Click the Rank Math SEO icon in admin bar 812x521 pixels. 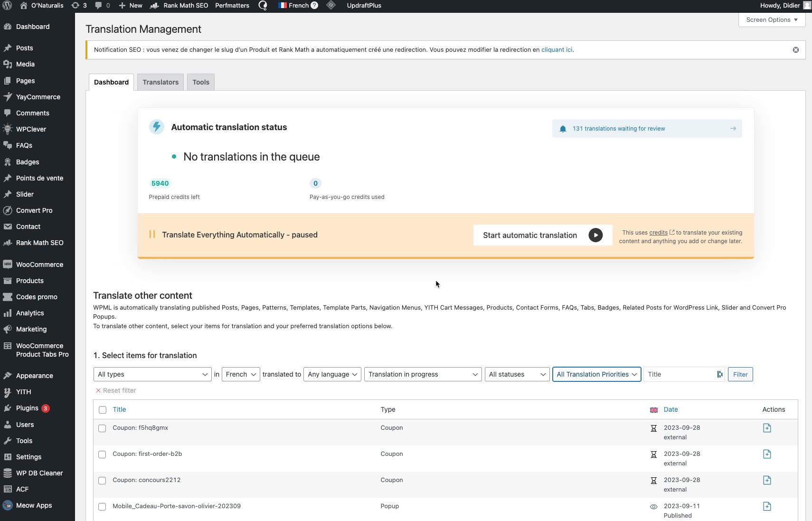pos(154,6)
